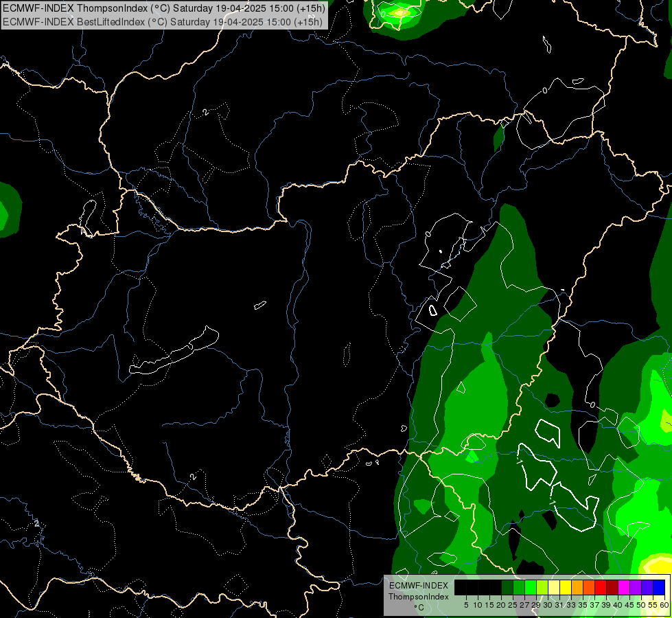
Task: Select the dark green 20–25 legend swatch
Action: [x=507, y=587]
